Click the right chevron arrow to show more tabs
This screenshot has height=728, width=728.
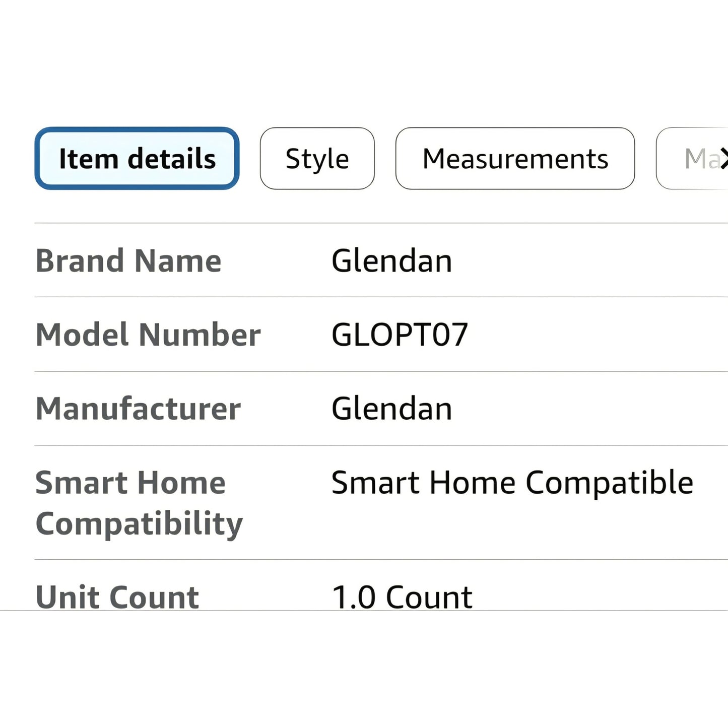[x=724, y=159]
